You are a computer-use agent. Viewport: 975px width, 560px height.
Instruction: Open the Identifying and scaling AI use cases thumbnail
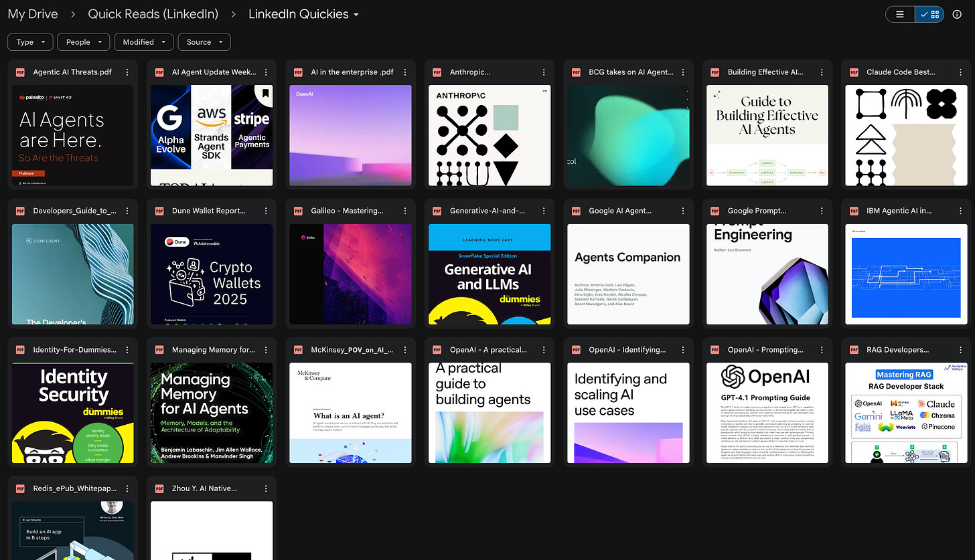tap(628, 413)
